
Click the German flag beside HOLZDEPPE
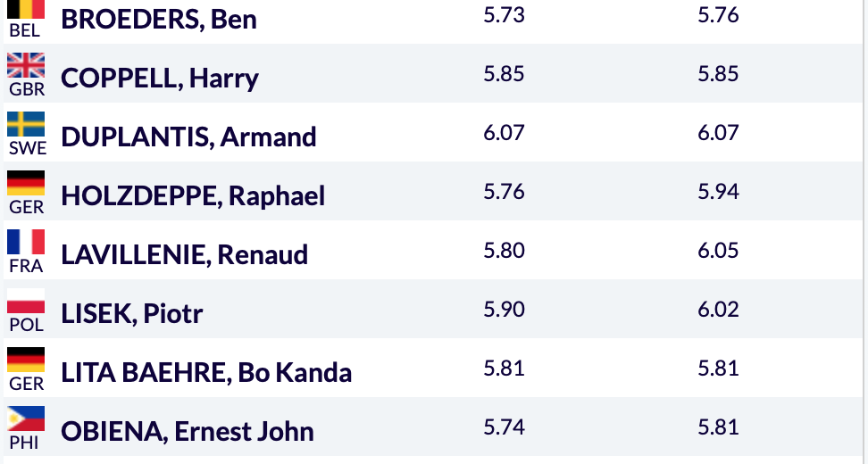tap(26, 183)
